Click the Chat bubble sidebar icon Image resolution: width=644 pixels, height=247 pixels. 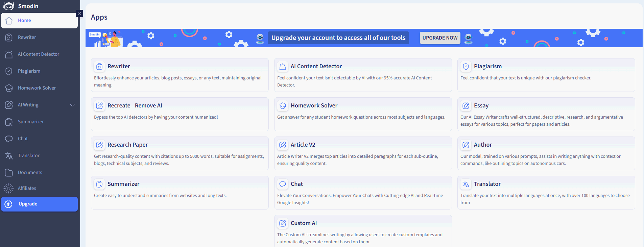pyautogui.click(x=9, y=139)
